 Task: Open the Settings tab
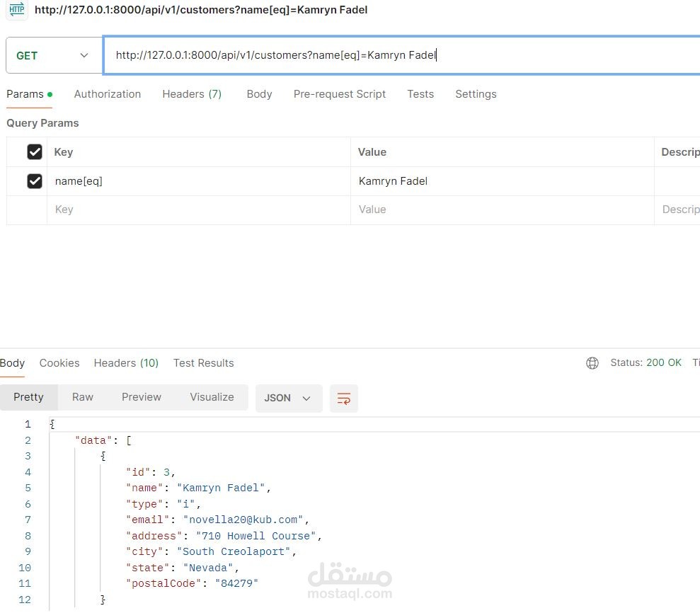[x=476, y=94]
